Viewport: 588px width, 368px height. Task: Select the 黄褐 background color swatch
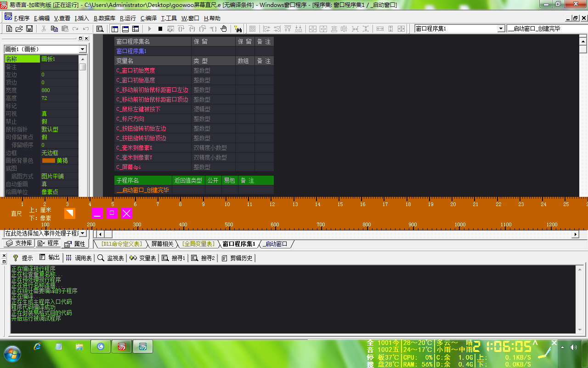point(49,161)
